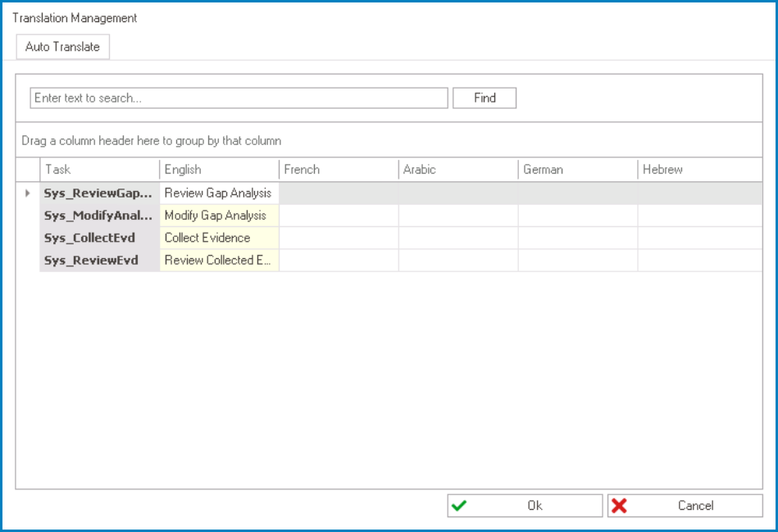Click the Find button
The height and width of the screenshot is (532, 778).
484,98
